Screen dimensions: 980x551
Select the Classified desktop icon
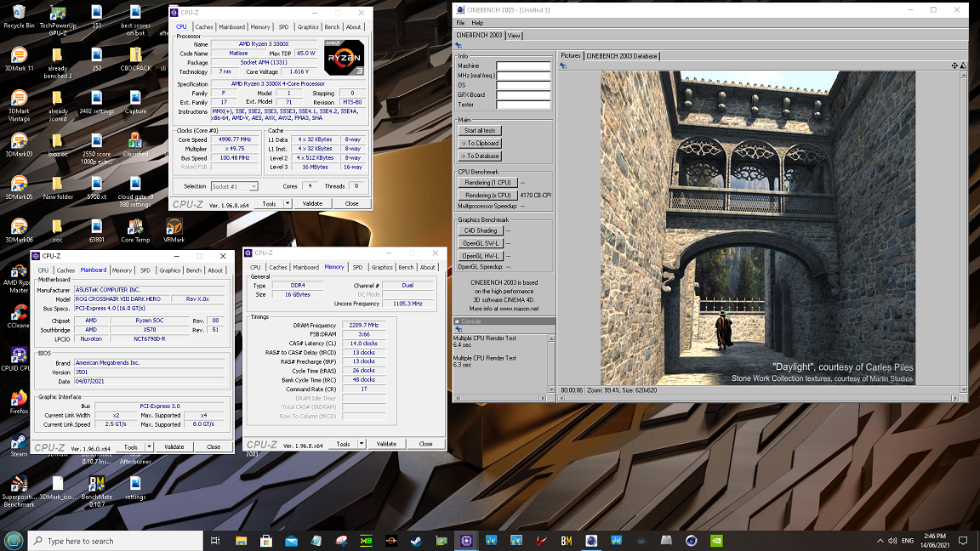tap(135, 145)
